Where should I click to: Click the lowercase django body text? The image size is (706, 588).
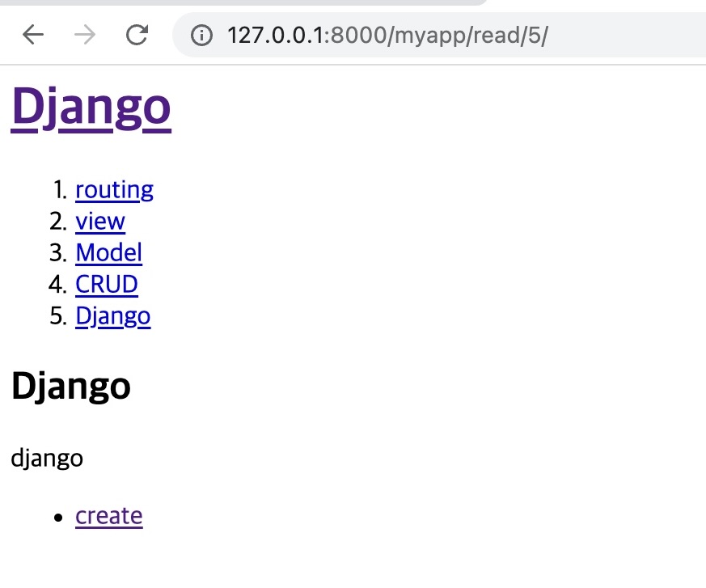pos(47,459)
